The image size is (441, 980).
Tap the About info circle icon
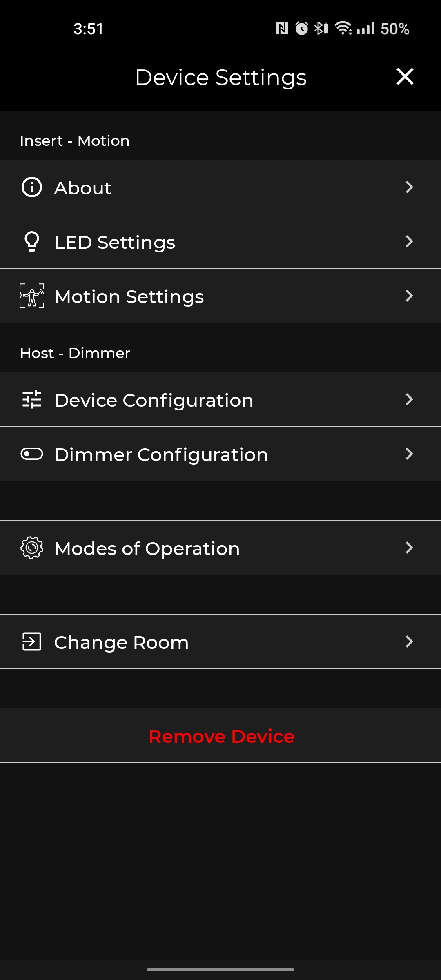pos(32,187)
